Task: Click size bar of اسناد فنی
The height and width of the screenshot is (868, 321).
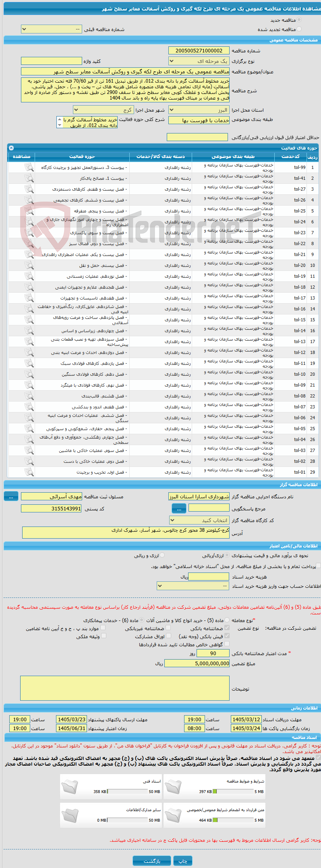Action: [x=127, y=791]
